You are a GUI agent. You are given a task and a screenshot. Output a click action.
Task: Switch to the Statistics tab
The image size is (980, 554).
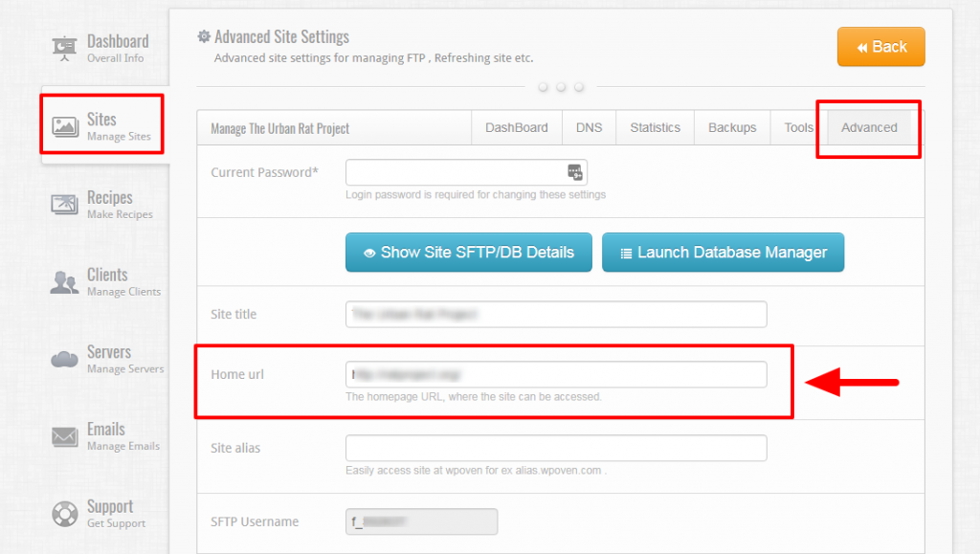(x=655, y=127)
